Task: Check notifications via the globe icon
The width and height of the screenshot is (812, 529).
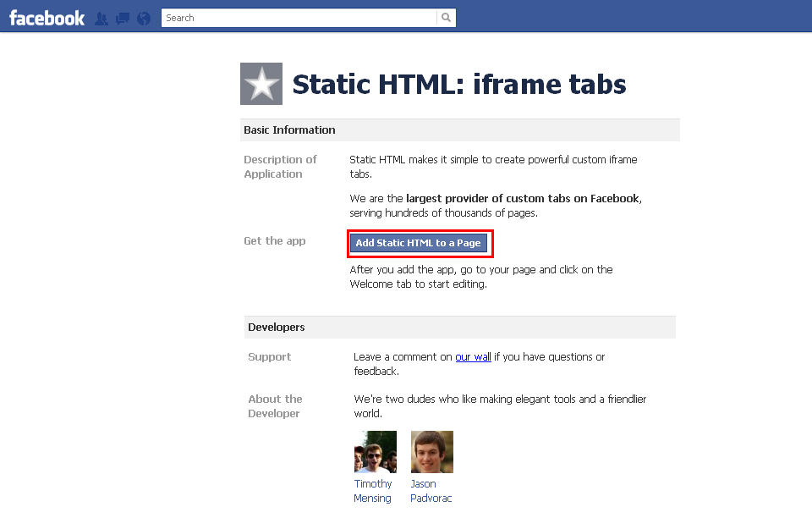Action: [142, 17]
